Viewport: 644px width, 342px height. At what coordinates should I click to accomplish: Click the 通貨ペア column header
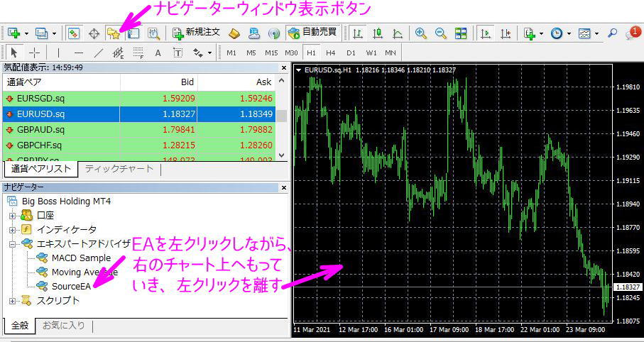[x=61, y=82]
